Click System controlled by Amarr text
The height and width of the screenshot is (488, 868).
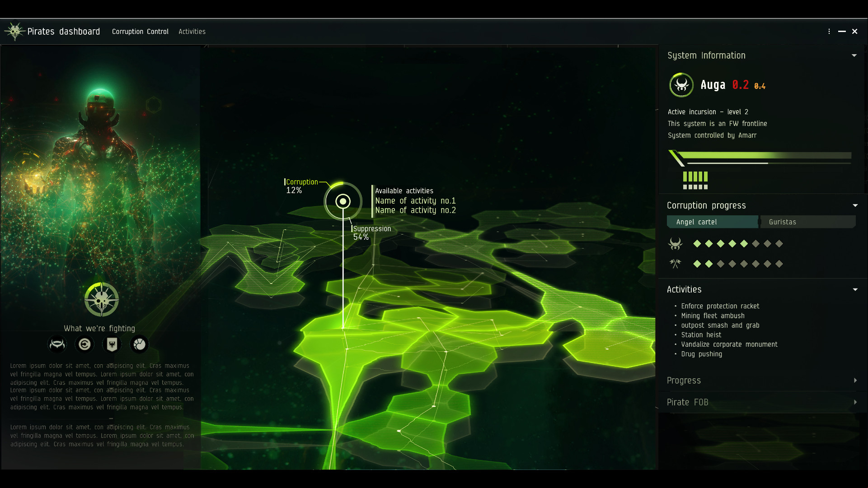(x=712, y=135)
